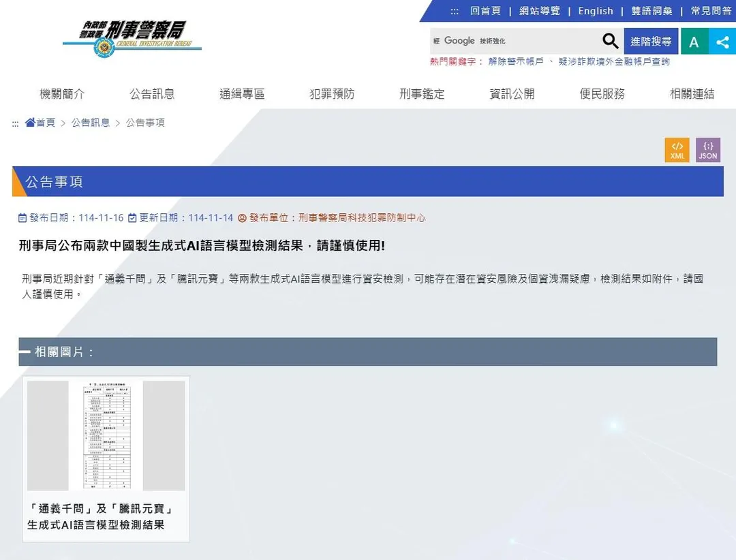Viewport: 736px width, 560px height.
Task: Collapse the 相關圖片 section minus icon
Action: (x=25, y=351)
